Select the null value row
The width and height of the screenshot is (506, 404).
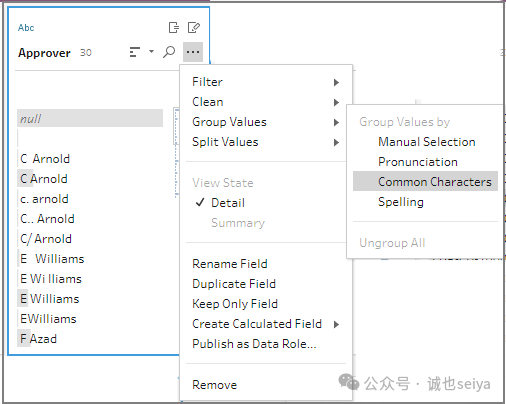[90, 118]
